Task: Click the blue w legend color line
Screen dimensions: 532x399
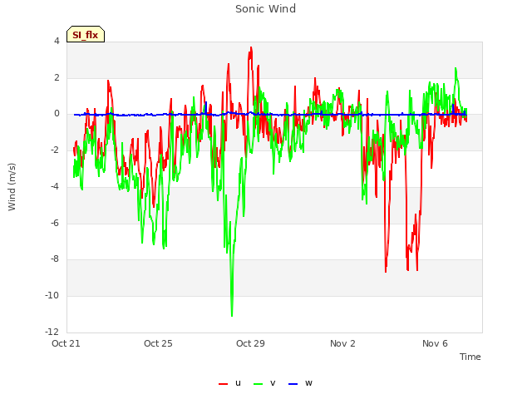Action: pos(293,384)
